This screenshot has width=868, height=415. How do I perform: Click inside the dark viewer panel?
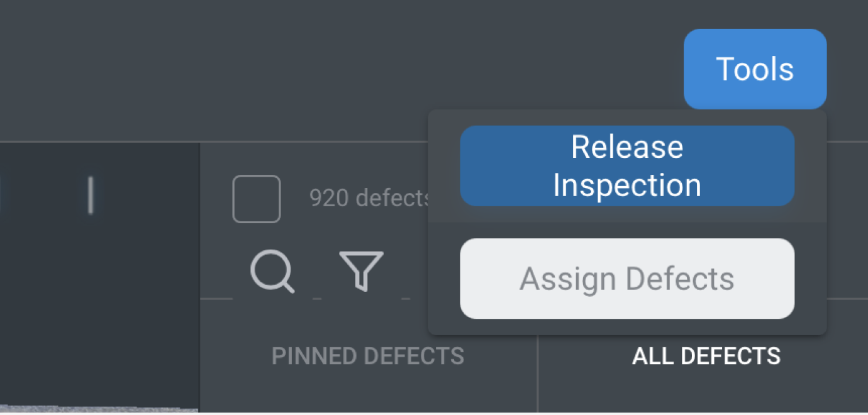click(x=101, y=283)
